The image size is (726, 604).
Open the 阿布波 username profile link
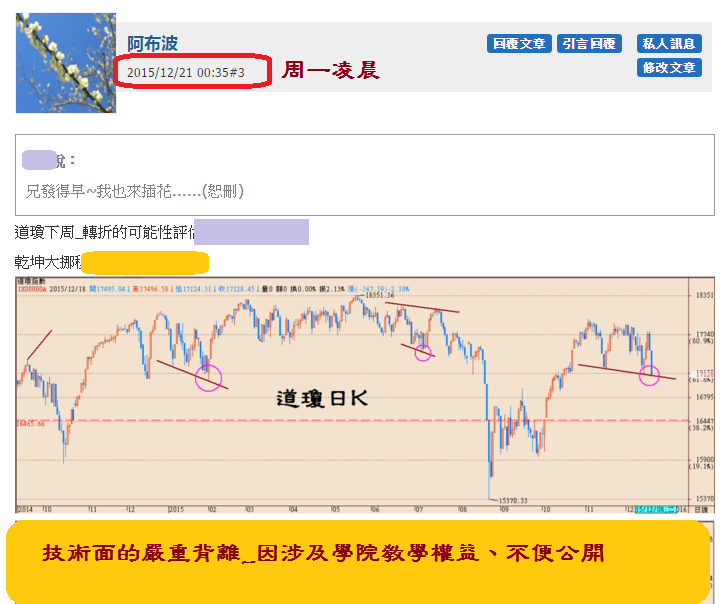coord(152,43)
